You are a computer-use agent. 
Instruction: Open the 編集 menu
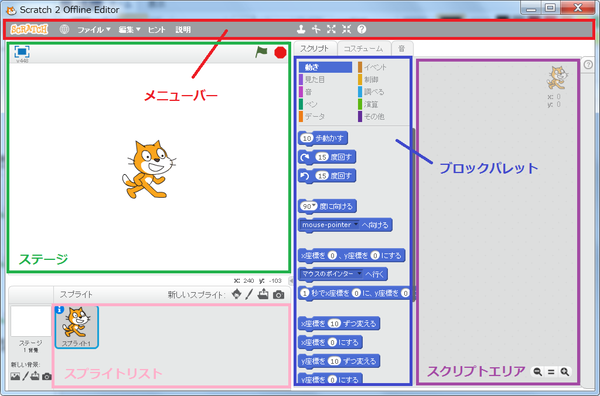pos(129,29)
